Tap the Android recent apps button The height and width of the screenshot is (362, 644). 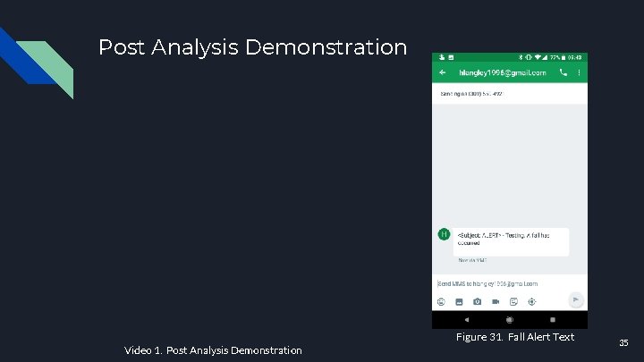pos(553,320)
